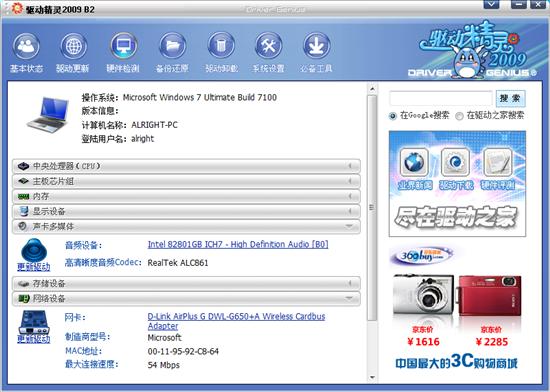550x392 pixels.
Task: Select 在Google搜索 radio button
Action: point(393,116)
